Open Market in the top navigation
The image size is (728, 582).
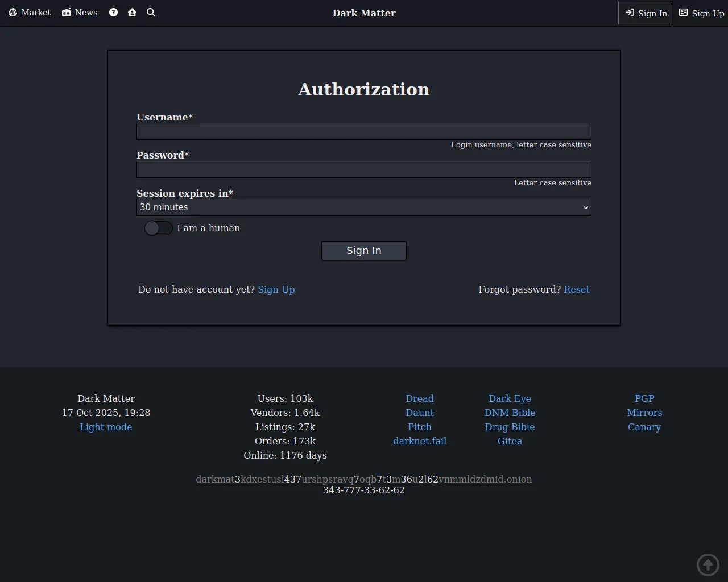30,13
